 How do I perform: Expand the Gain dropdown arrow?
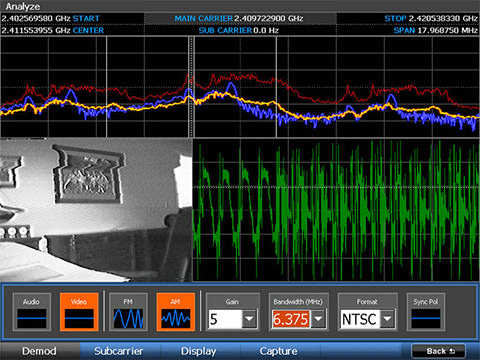pos(249,319)
